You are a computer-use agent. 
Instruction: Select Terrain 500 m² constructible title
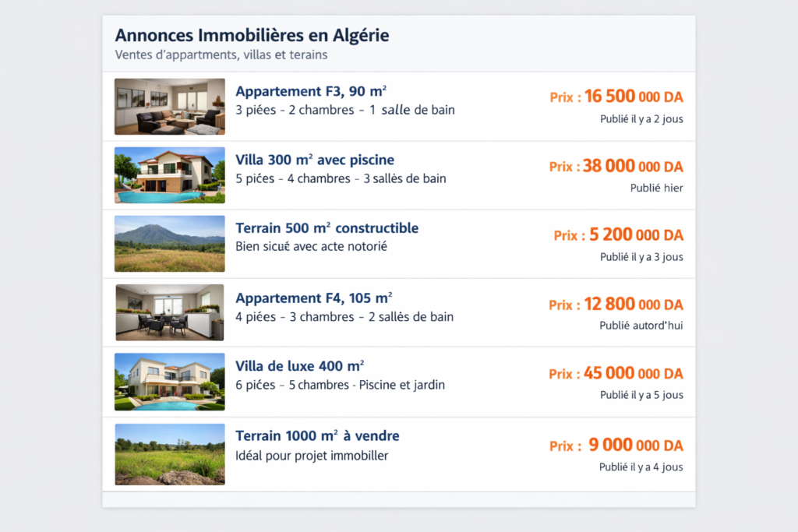327,228
